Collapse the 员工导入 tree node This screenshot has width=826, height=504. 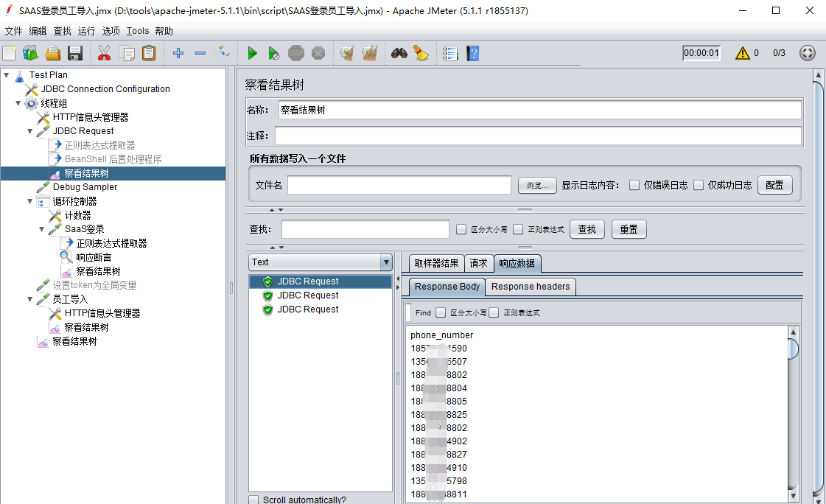click(30, 299)
